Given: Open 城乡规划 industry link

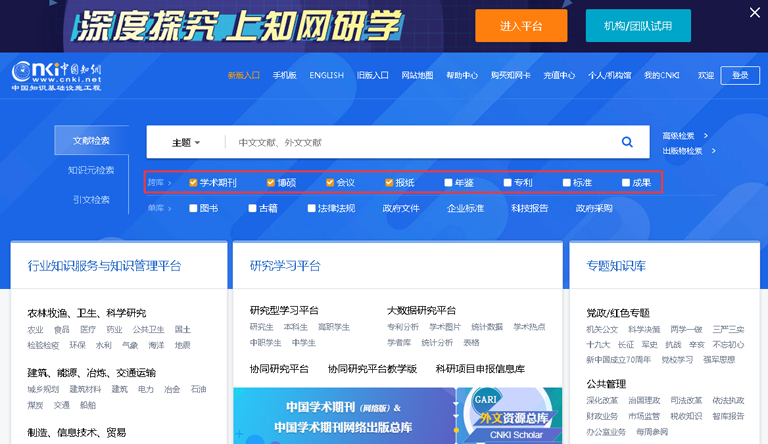Looking at the screenshot, I should click(43, 390).
